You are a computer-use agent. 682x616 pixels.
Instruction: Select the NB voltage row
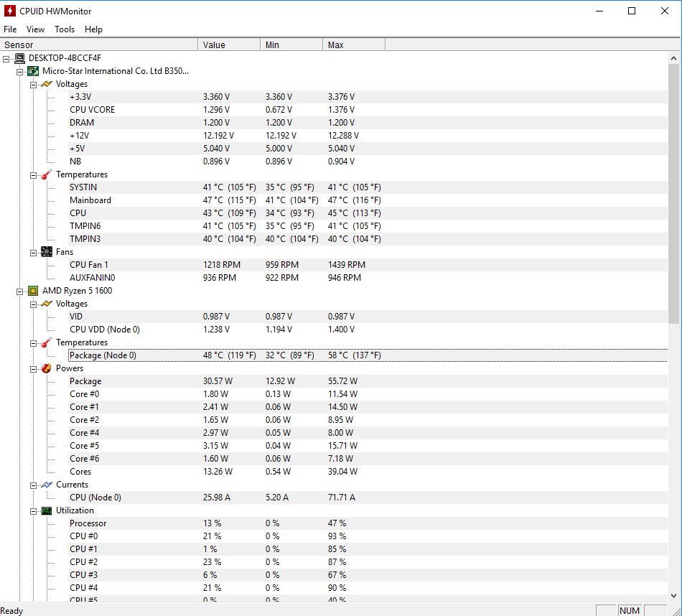[x=368, y=162]
